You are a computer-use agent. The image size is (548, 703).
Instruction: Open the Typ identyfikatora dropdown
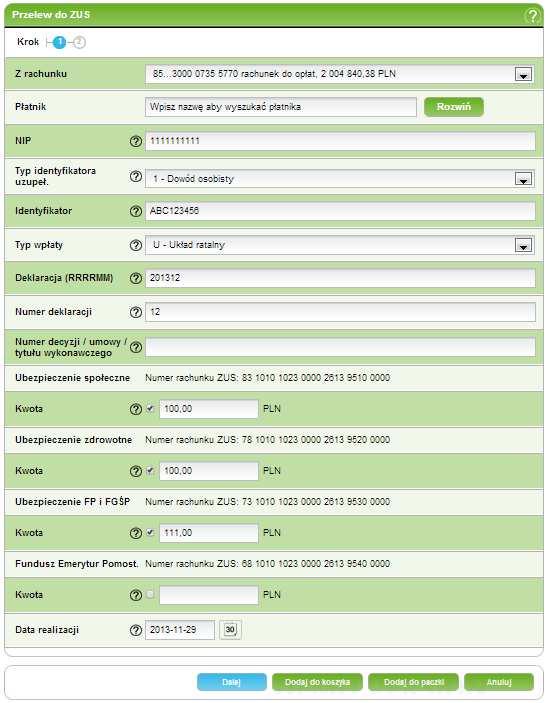(x=523, y=179)
